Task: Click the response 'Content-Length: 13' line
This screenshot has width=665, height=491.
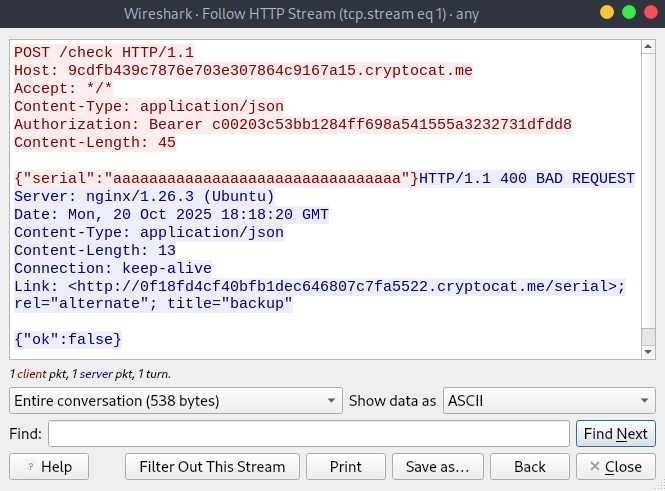Action: [x=95, y=251]
